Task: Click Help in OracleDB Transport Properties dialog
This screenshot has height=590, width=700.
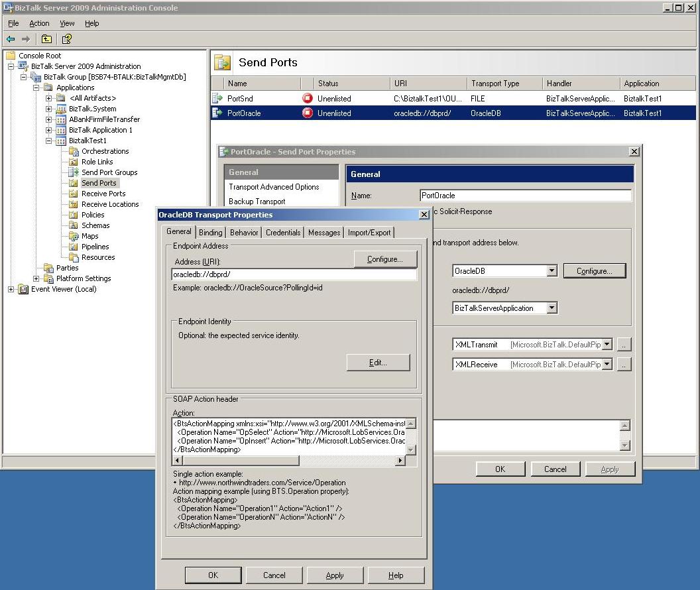Action: tap(396, 575)
